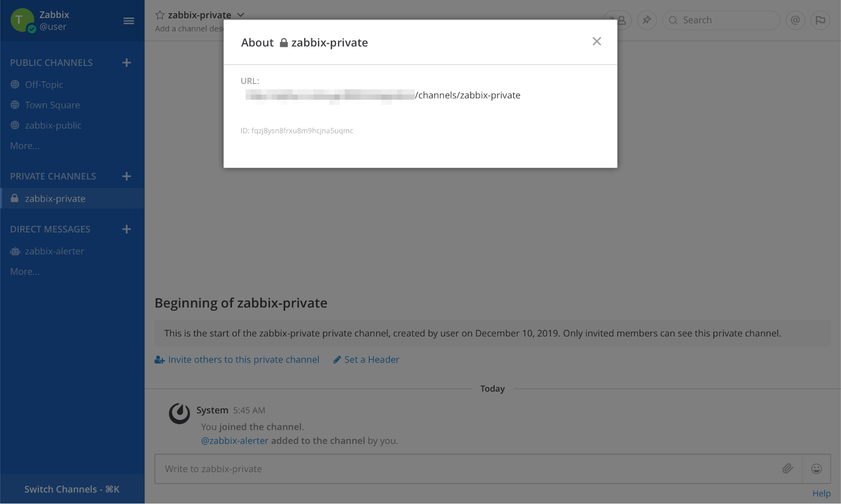Open the Off-Topic channel
841x504 pixels.
(44, 84)
